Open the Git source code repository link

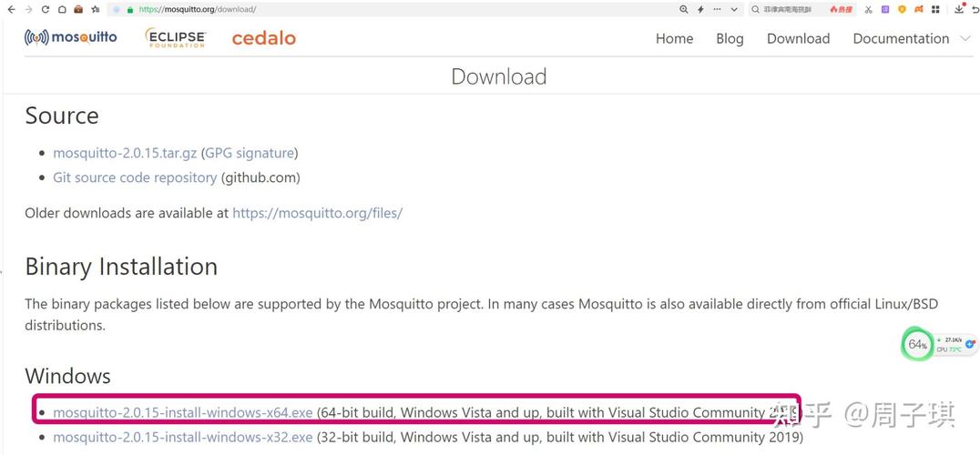pos(135,177)
